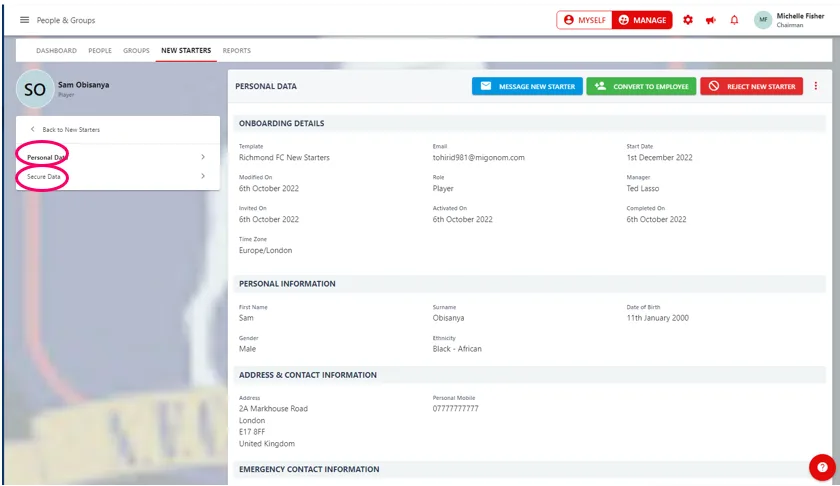840x486 pixels.
Task: Switch to Myself mode
Action: [584, 20]
